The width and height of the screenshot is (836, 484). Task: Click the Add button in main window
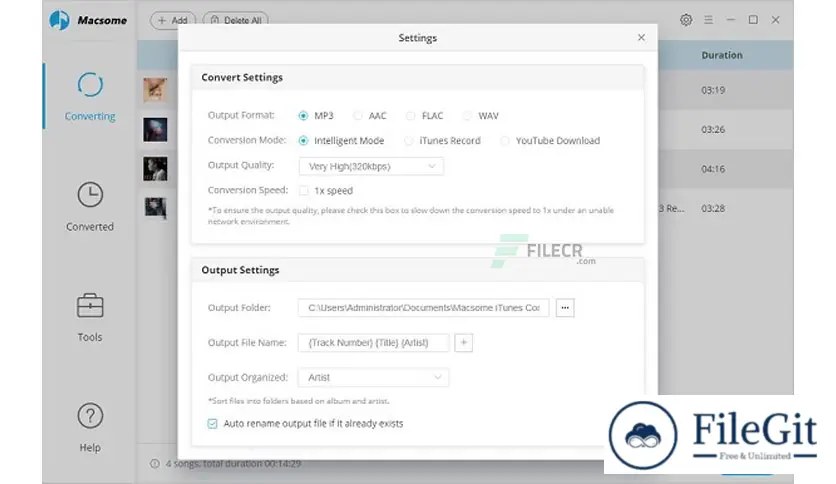tap(173, 20)
